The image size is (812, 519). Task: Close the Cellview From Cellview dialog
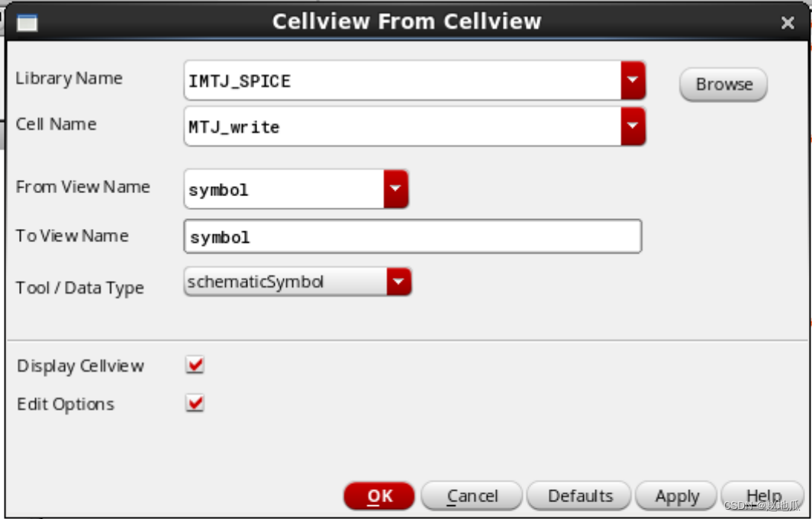(788, 23)
